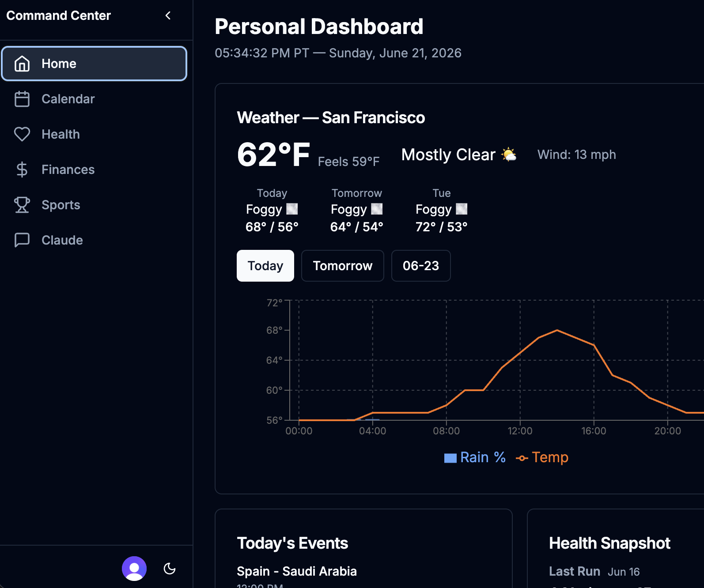704x588 pixels.
Task: Click the Today 68° / 56° forecast
Action: pos(272,227)
